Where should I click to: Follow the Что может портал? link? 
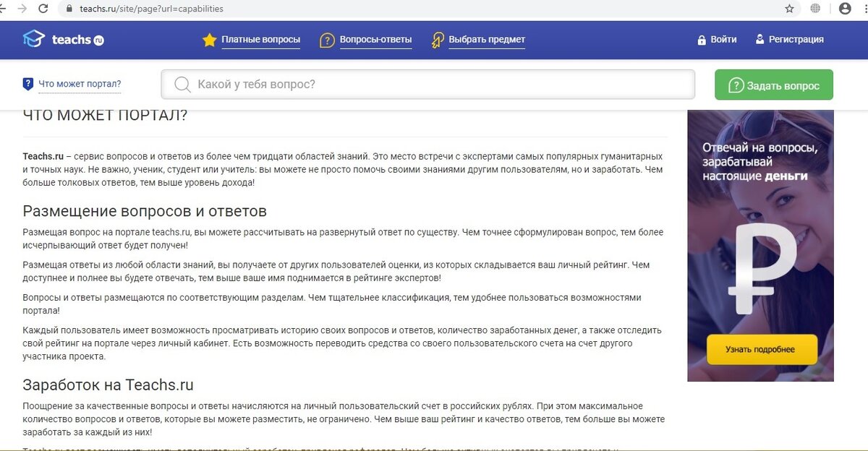click(80, 84)
